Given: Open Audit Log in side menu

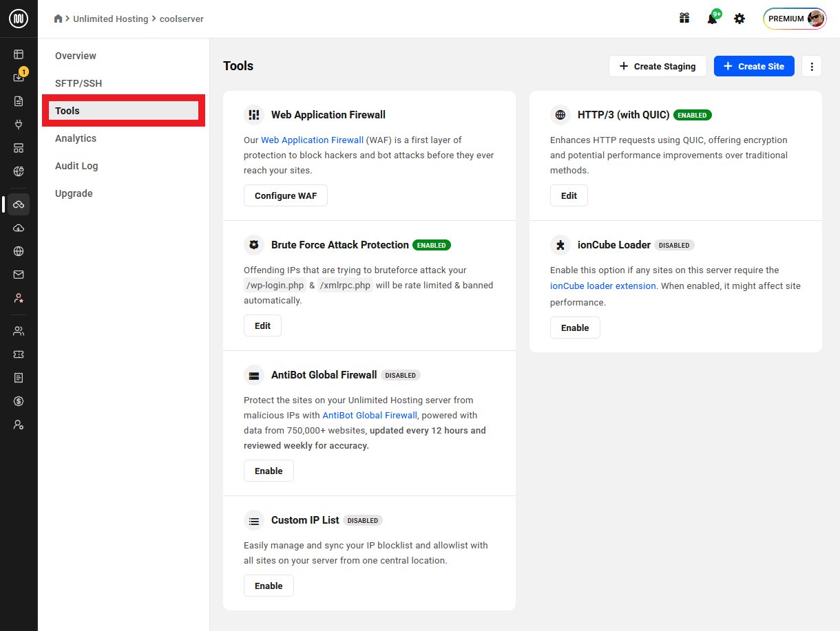Looking at the screenshot, I should click(x=76, y=166).
